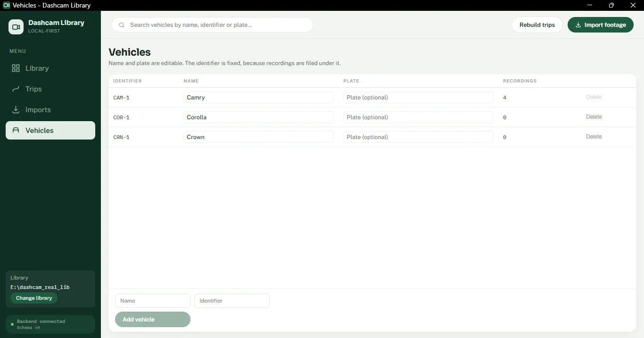Click the plate field for CRN-1
Viewport: 644px width, 338px height.
click(x=418, y=137)
